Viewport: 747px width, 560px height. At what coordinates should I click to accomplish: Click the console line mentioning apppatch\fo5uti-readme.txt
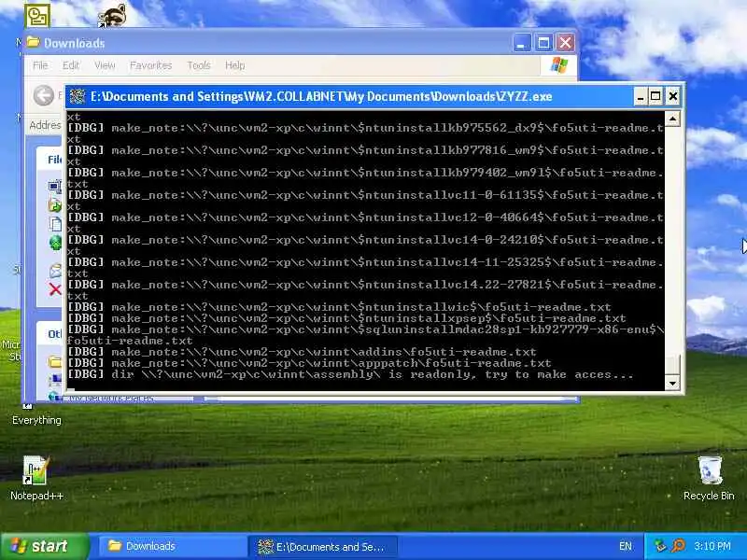(x=309, y=363)
